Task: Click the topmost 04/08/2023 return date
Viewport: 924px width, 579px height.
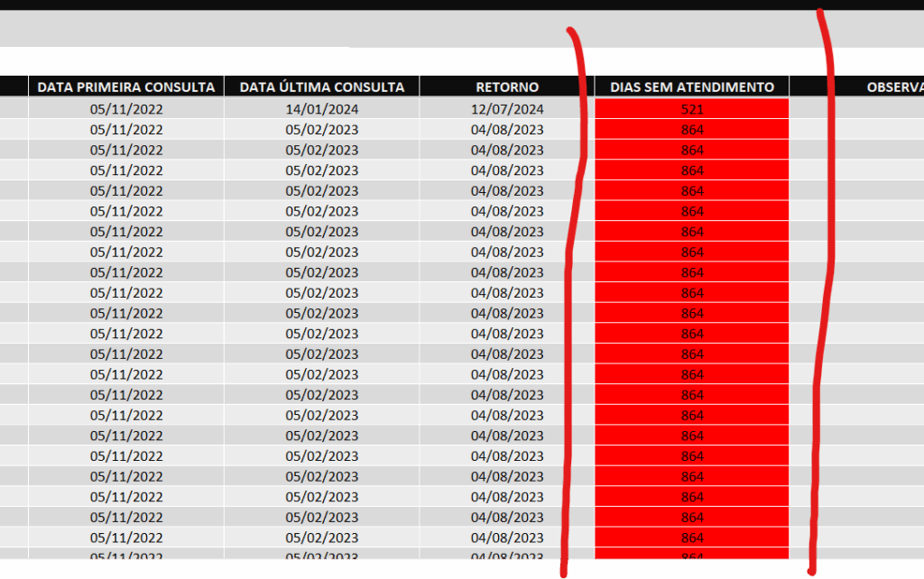Action: pos(507,130)
